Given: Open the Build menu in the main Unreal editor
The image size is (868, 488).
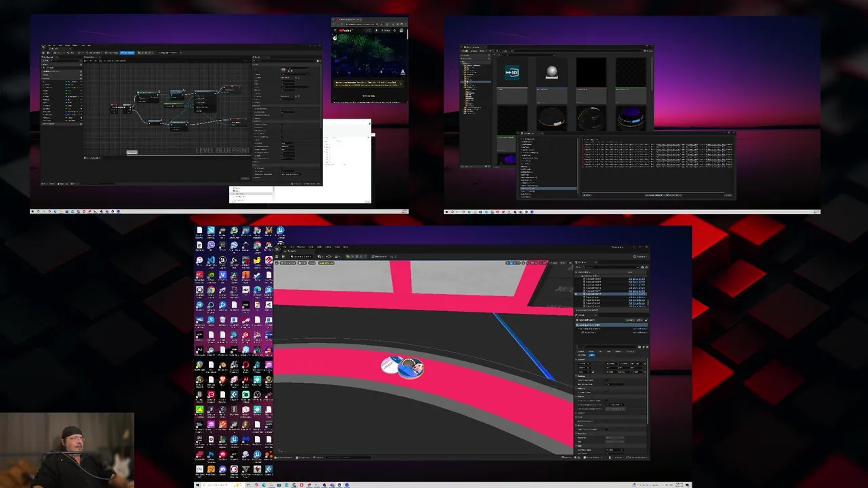Looking at the screenshot, I should (319, 247).
